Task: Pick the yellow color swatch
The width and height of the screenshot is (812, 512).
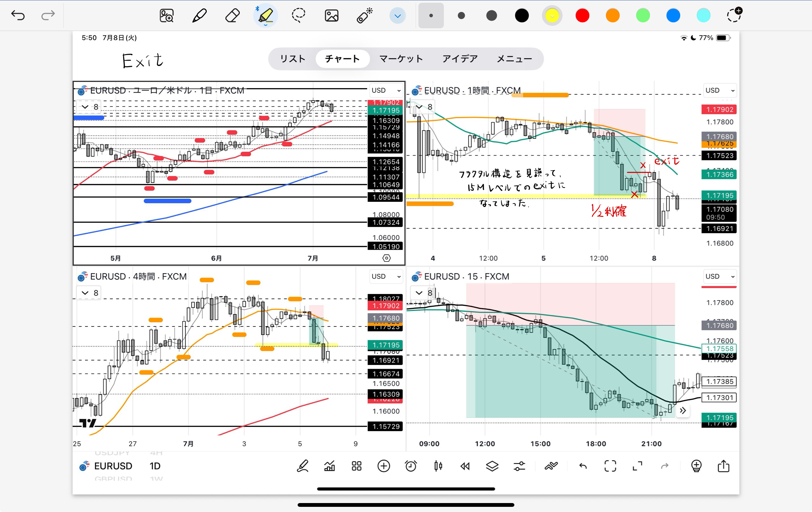Action: point(552,15)
